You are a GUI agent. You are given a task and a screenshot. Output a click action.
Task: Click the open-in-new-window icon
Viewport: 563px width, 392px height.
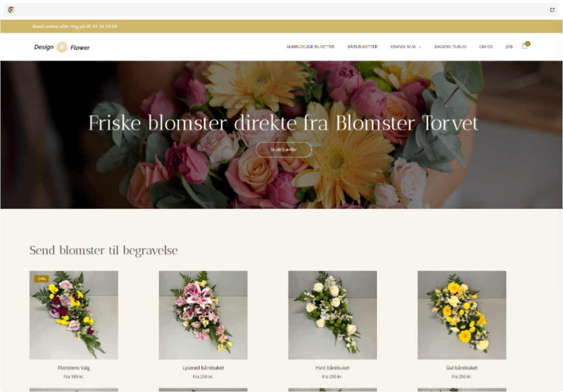552,10
